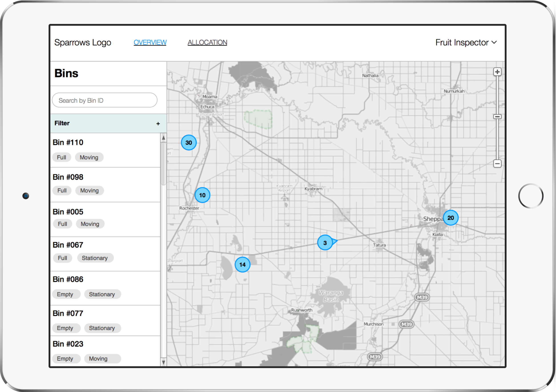Image resolution: width=556 pixels, height=392 pixels.
Task: Click the cluster marker labeled 10
Action: tap(202, 195)
